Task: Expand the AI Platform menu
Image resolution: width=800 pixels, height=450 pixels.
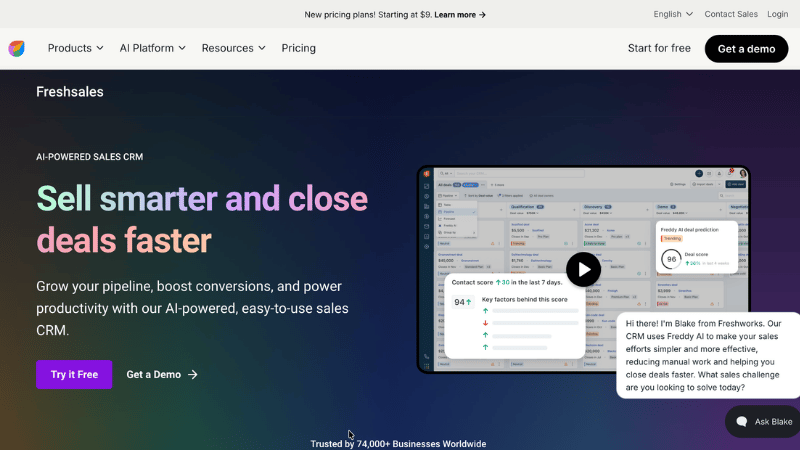Action: click(x=153, y=48)
